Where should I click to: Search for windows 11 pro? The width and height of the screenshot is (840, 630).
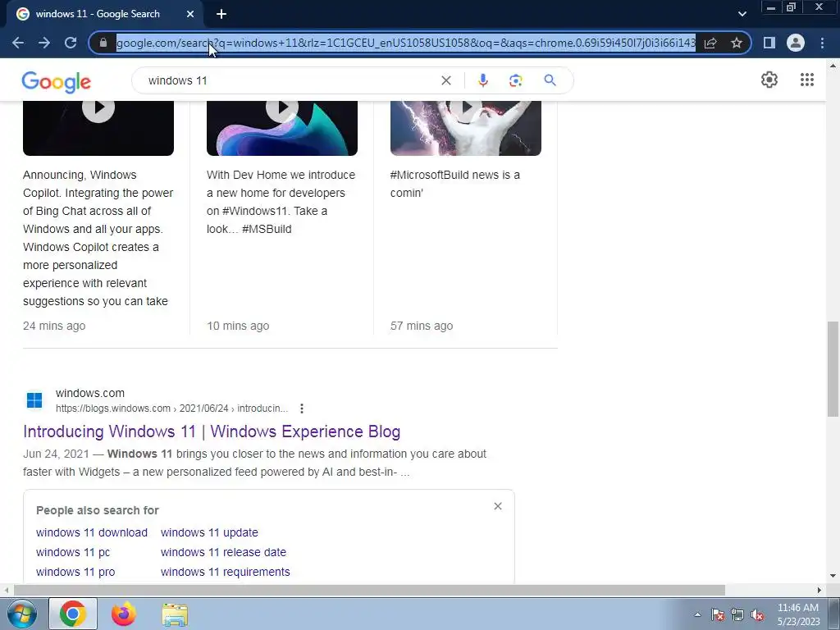click(x=75, y=572)
